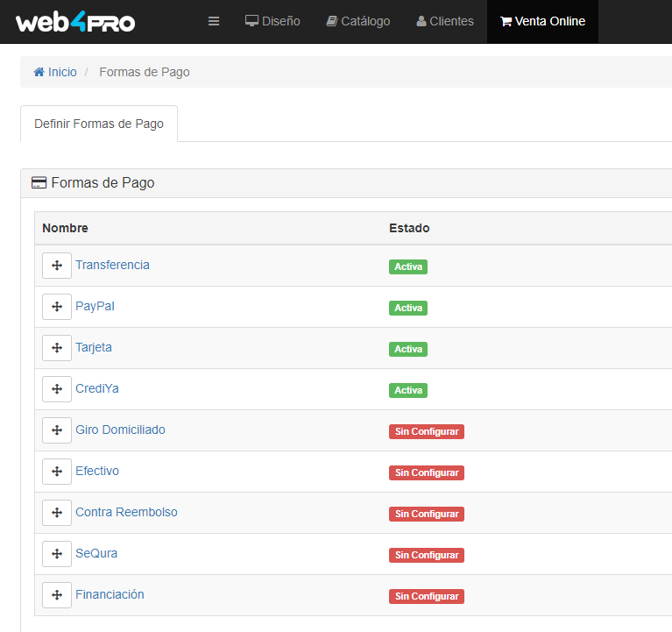The width and height of the screenshot is (672, 632).
Task: Open the Diseño menu
Action: [x=272, y=21]
